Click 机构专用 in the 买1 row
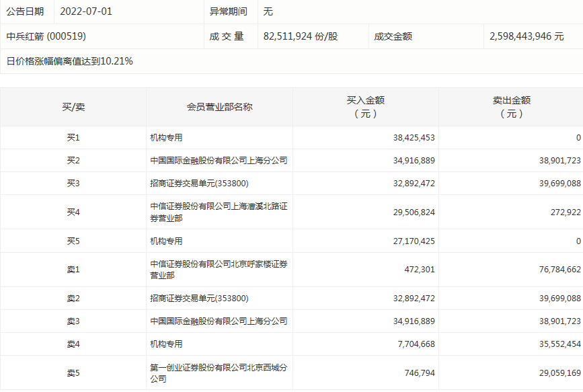This screenshot has height=392, width=583. click(166, 138)
